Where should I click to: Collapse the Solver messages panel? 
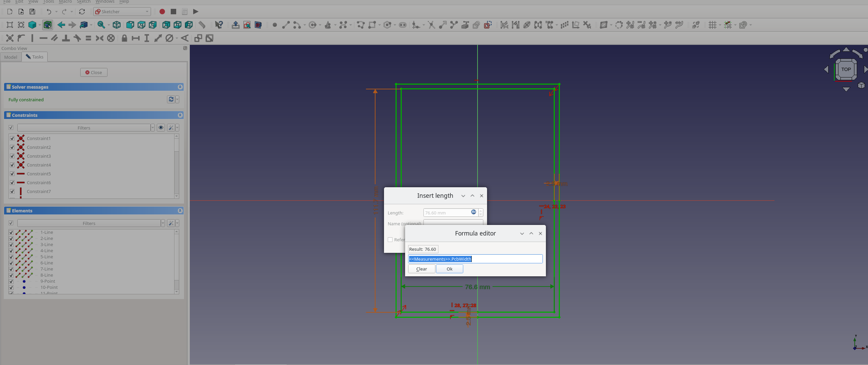tap(180, 87)
